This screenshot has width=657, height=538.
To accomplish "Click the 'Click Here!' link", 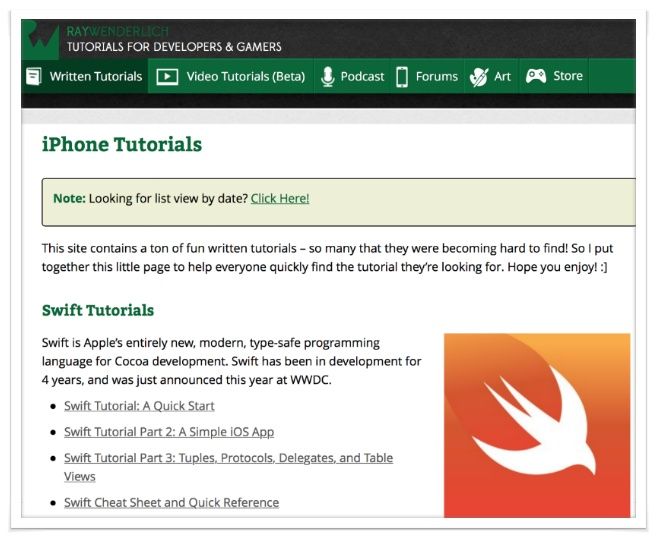I will point(280,199).
